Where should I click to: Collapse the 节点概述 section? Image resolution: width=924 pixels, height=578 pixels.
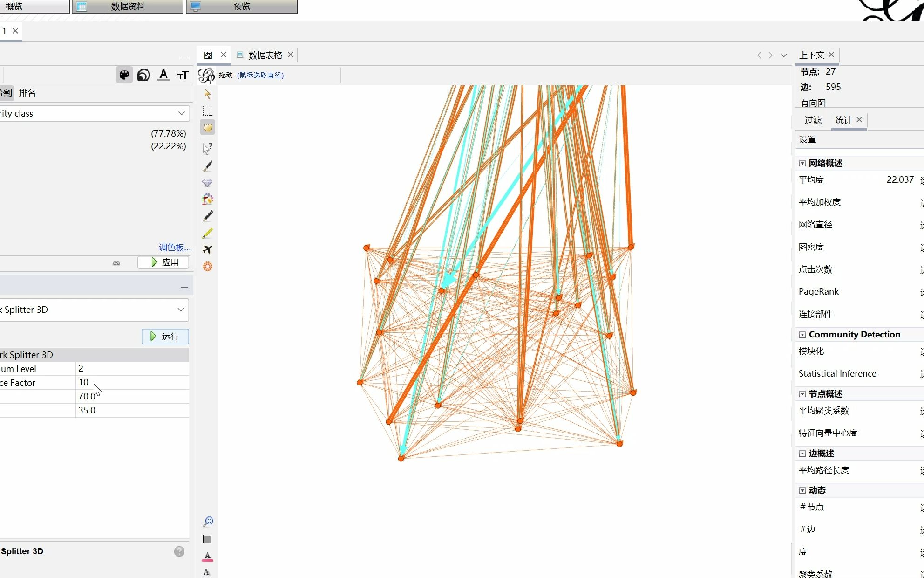point(802,394)
